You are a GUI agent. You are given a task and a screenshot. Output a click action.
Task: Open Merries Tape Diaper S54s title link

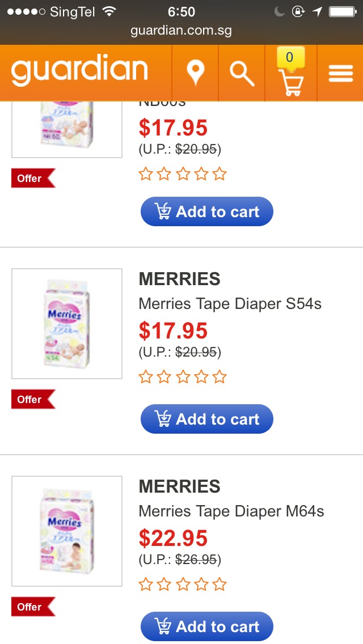[x=230, y=304]
